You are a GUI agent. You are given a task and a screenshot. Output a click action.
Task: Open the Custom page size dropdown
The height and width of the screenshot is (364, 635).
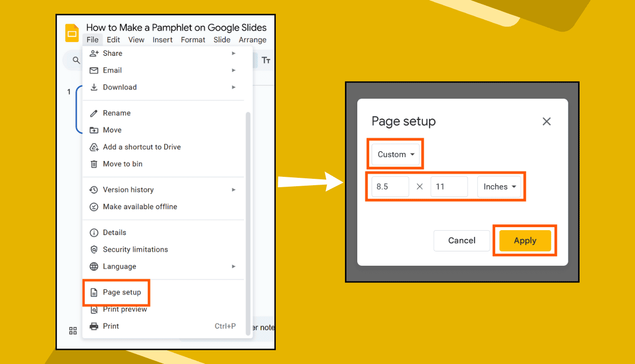click(395, 154)
